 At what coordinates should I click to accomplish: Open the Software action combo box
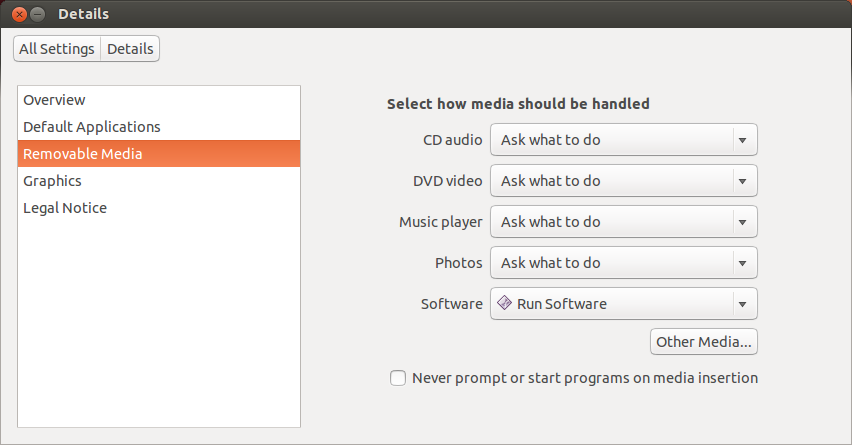pos(623,303)
